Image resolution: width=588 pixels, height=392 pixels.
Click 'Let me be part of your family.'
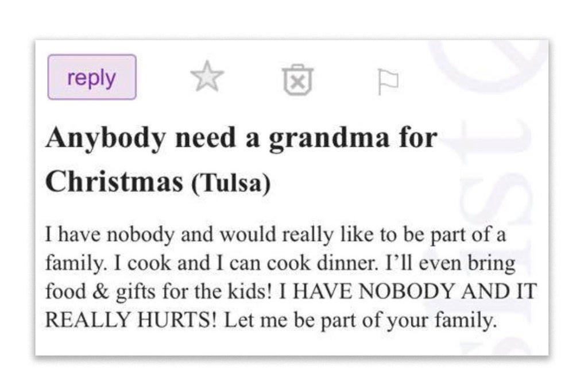pos(360,320)
